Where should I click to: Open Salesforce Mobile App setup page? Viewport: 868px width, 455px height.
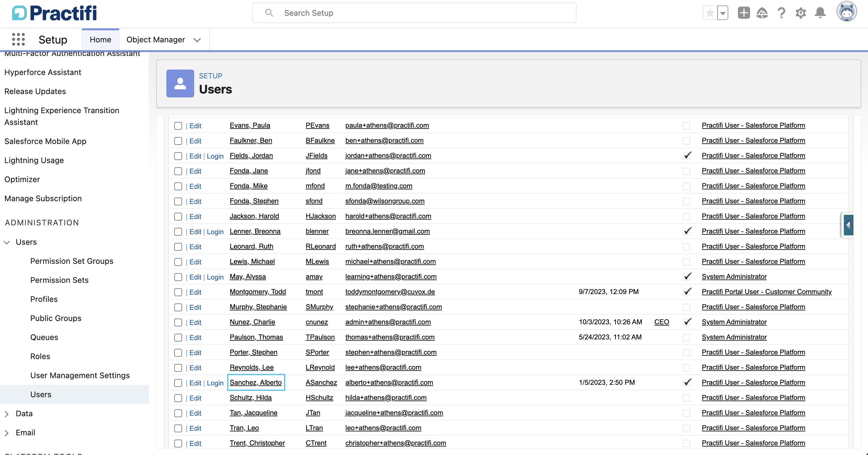pyautogui.click(x=45, y=141)
